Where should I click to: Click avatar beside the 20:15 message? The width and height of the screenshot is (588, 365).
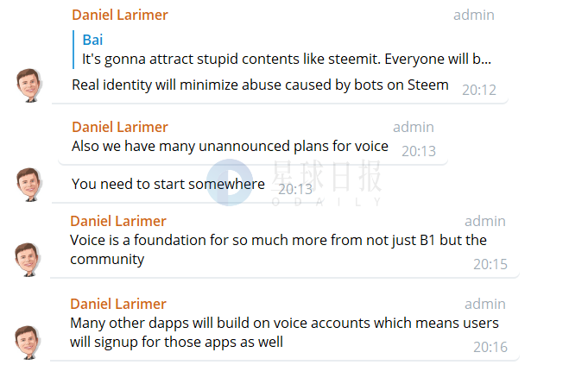pyautogui.click(x=28, y=260)
